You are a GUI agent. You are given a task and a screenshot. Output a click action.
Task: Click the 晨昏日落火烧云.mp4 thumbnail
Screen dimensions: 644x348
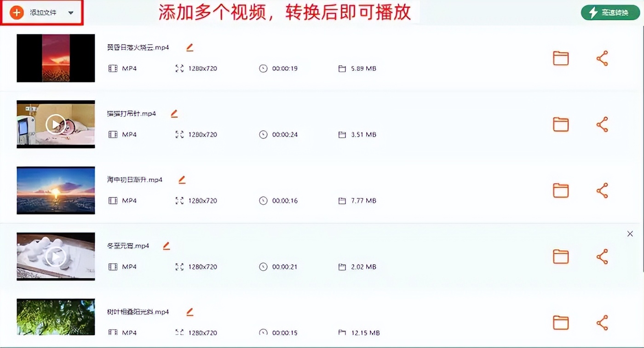(x=55, y=58)
